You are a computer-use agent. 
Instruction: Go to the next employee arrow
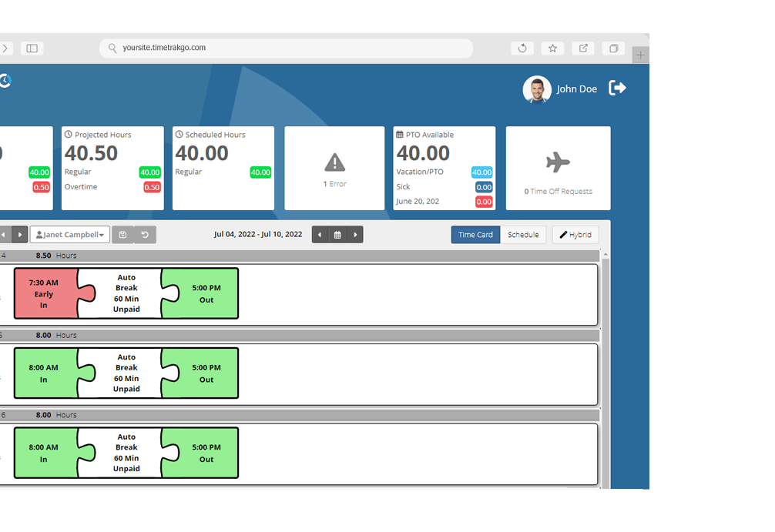pos(20,235)
